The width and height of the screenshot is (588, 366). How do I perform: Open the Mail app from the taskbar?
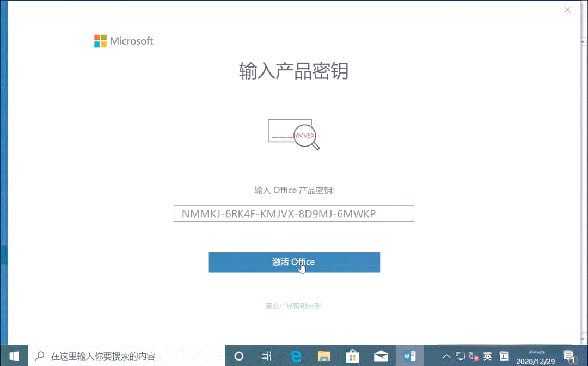coord(381,356)
